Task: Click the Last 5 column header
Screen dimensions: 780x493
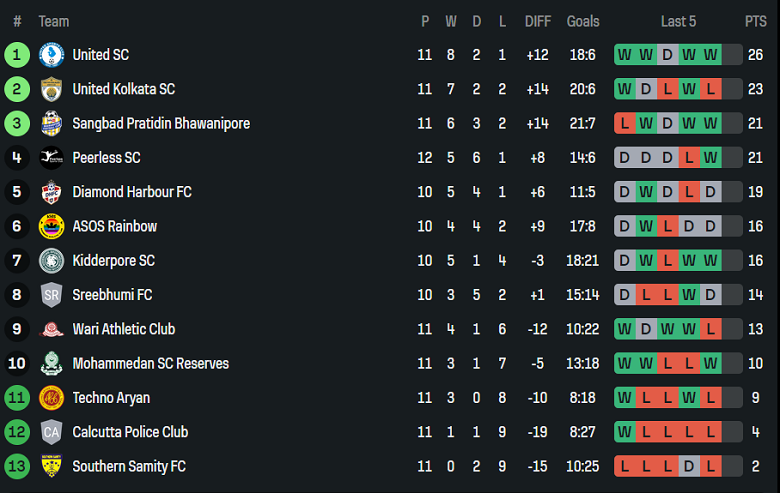Action: 678,21
